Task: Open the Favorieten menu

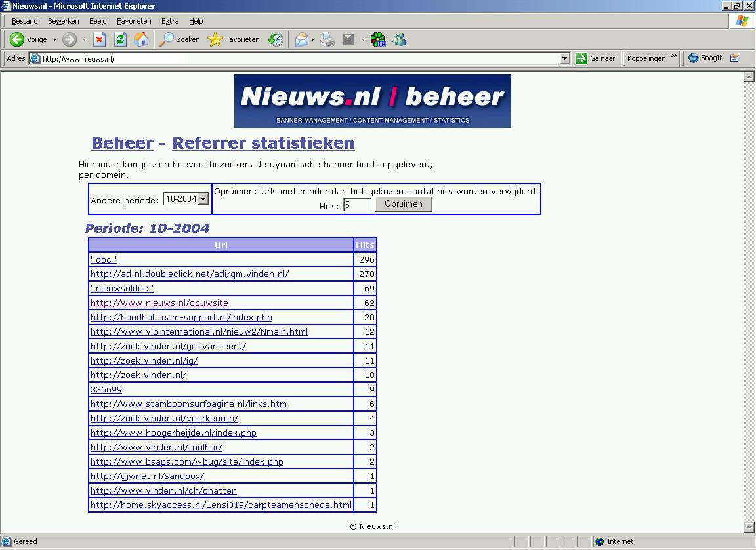Action: click(x=134, y=21)
